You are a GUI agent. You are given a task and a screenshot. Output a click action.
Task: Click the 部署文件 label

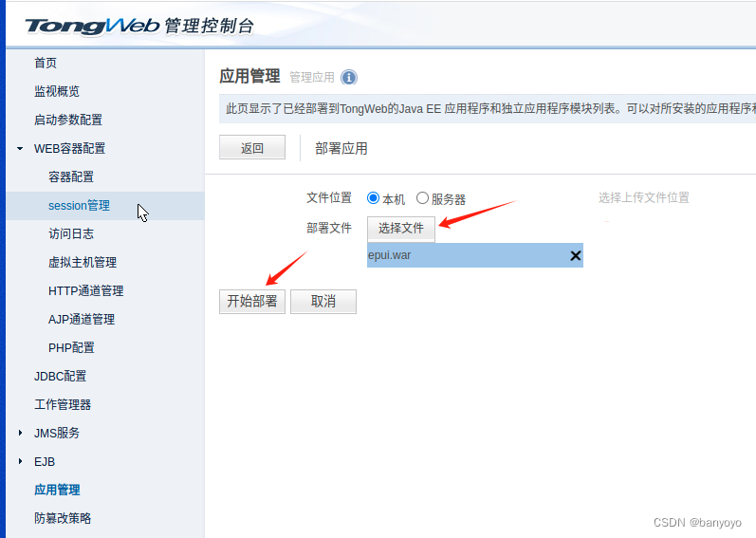click(x=329, y=228)
